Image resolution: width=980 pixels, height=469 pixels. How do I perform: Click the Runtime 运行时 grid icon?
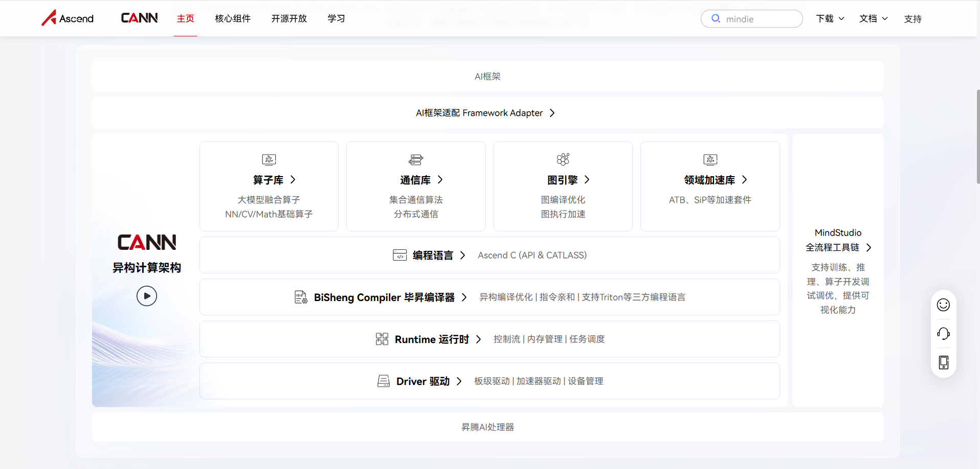coord(382,339)
